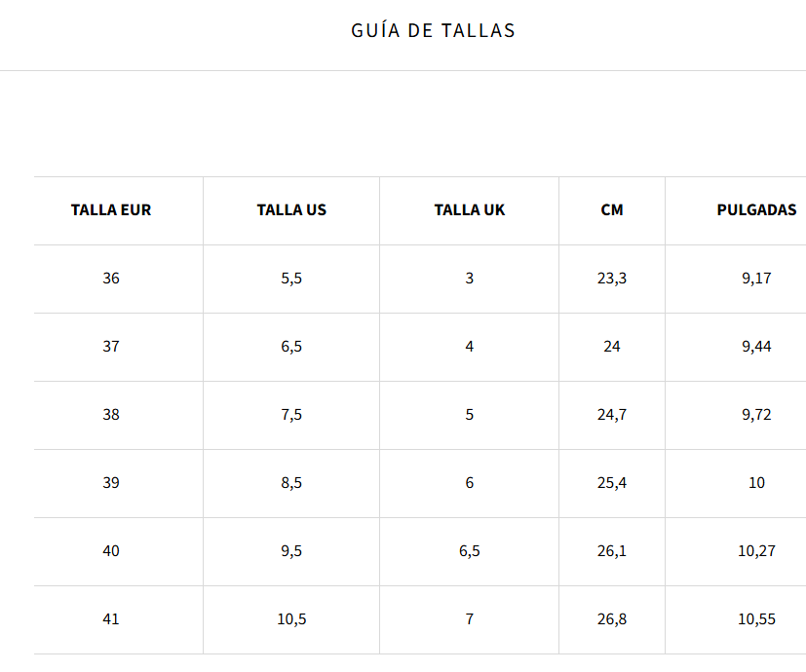806x672 pixels.
Task: Select the TALLA EUR column header
Action: click(x=111, y=210)
